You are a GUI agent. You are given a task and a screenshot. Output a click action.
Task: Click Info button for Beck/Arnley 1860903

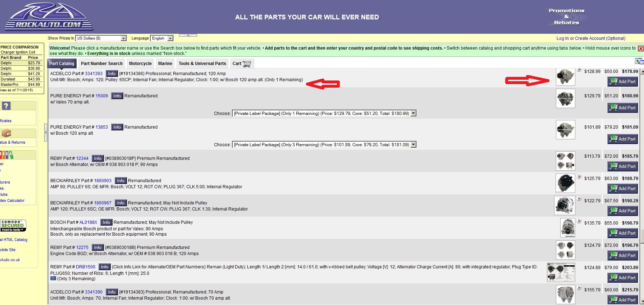pyautogui.click(x=121, y=181)
